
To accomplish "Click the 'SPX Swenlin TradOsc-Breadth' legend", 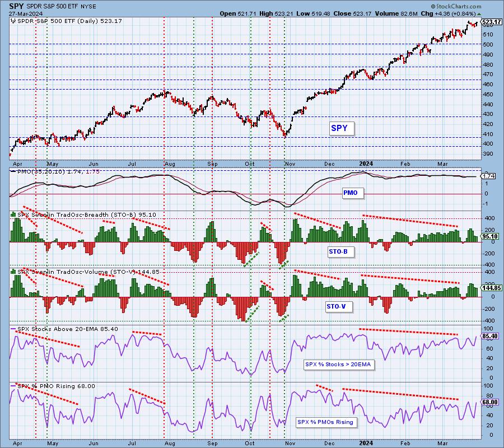I will click(x=83, y=214).
